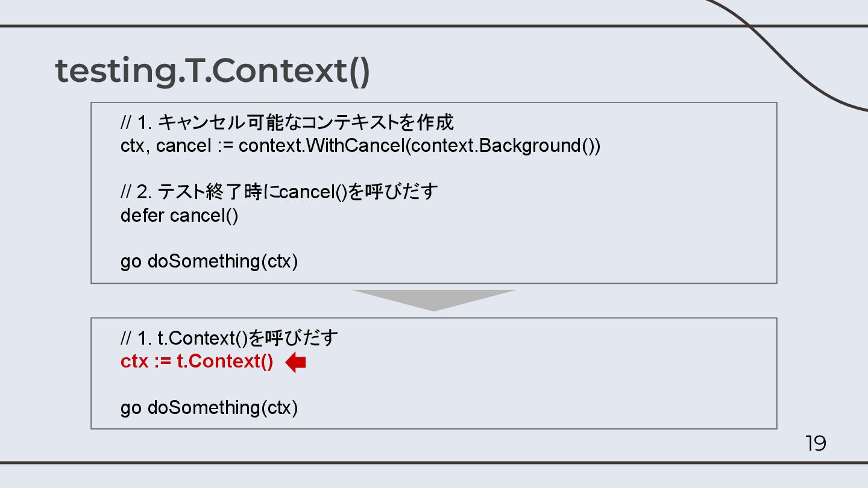Click go doSomething(ctx) in upper code box
868x488 pixels.
click(209, 261)
